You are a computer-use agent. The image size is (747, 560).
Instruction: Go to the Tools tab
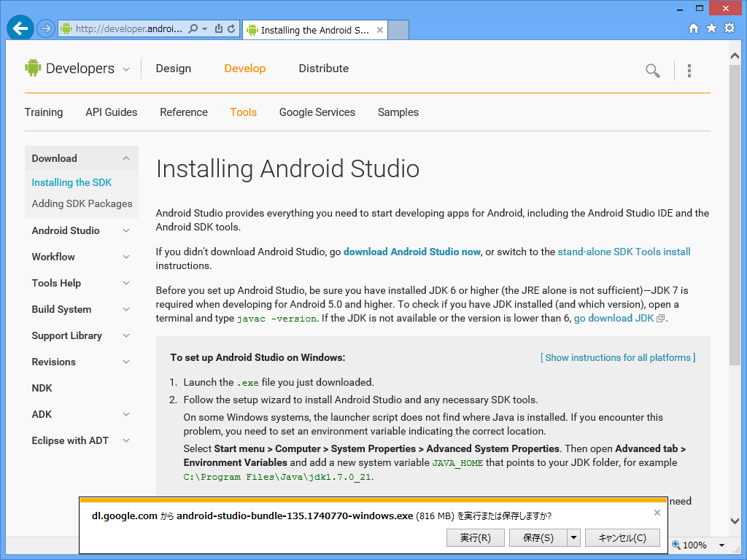[244, 112]
